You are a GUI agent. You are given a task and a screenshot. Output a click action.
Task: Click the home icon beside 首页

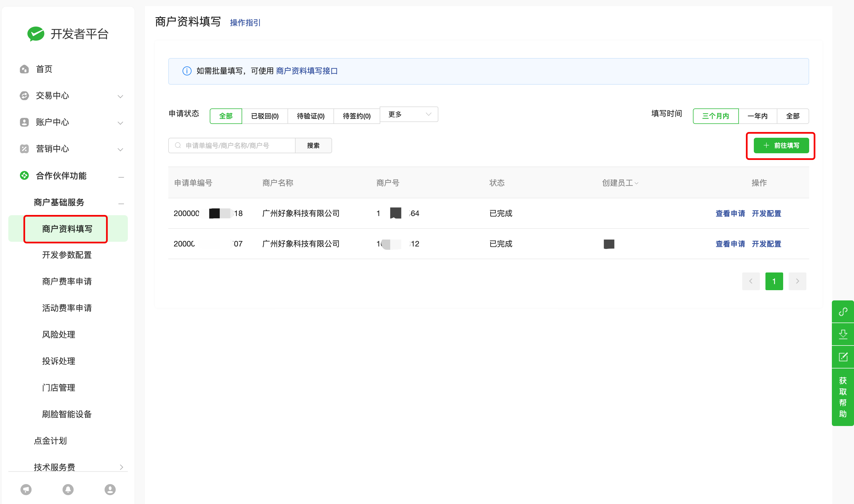(24, 69)
